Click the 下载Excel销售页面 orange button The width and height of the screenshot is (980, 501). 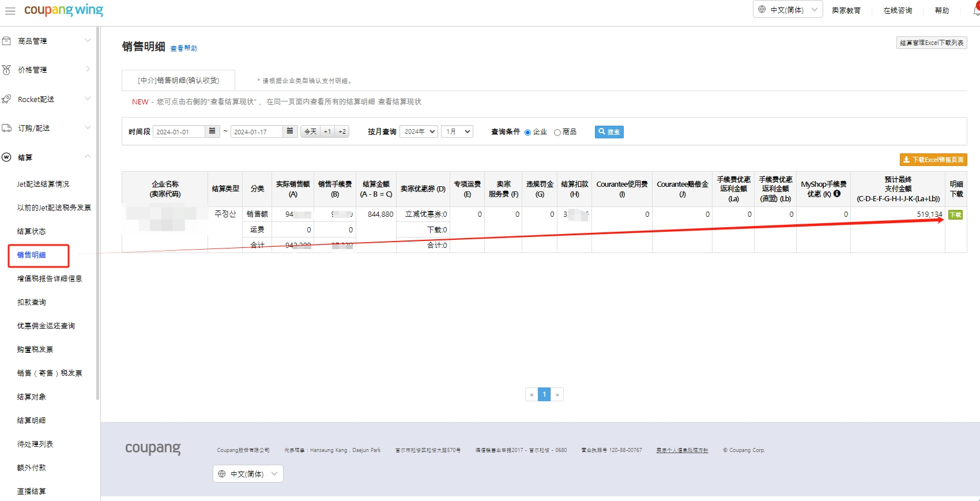click(x=933, y=160)
